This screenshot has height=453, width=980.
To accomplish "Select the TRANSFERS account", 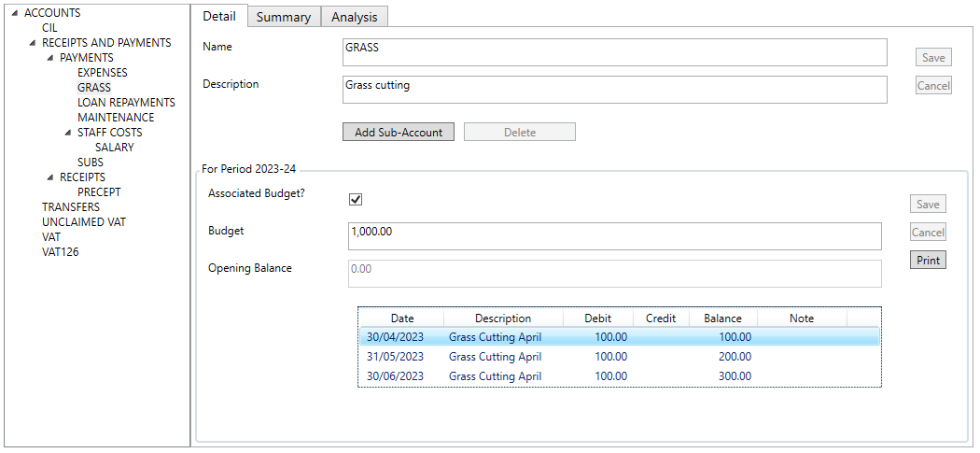I will tap(71, 207).
